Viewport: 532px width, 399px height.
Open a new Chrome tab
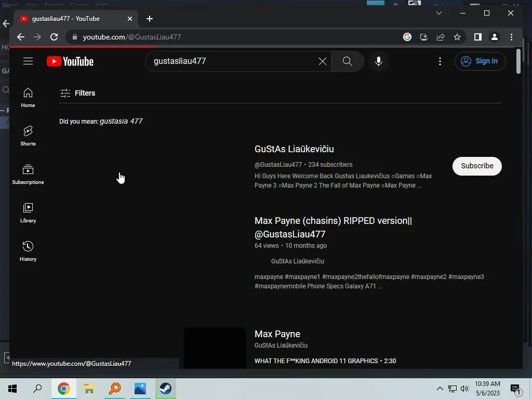pyautogui.click(x=149, y=19)
